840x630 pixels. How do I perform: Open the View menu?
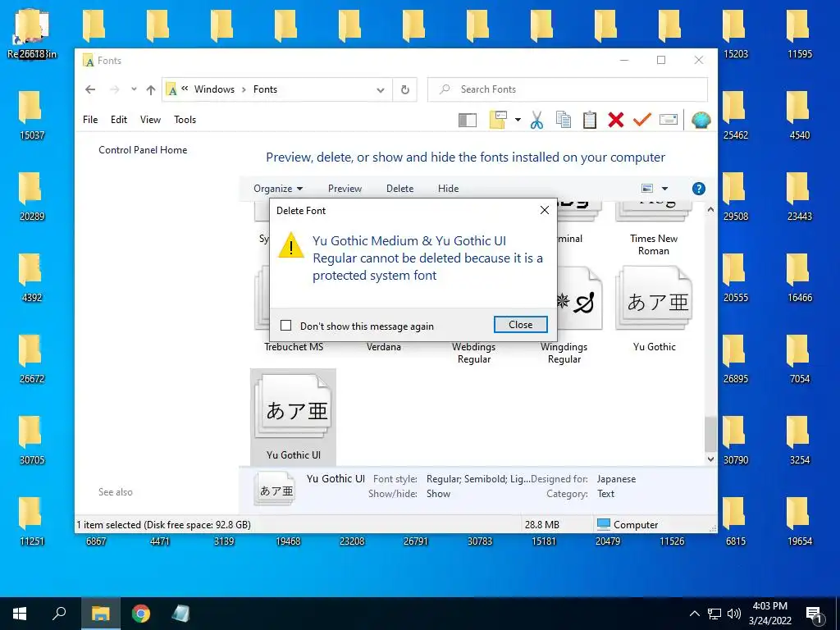coord(151,120)
